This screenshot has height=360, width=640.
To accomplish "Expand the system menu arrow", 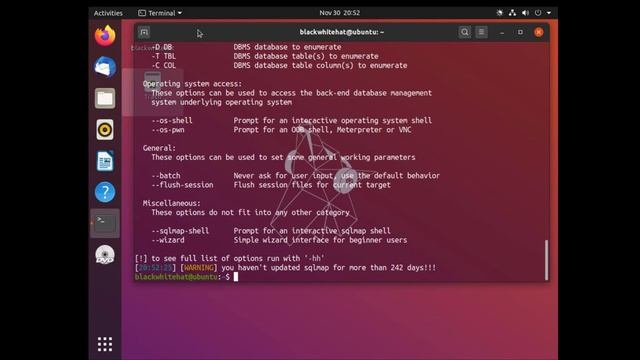I will click(549, 13).
